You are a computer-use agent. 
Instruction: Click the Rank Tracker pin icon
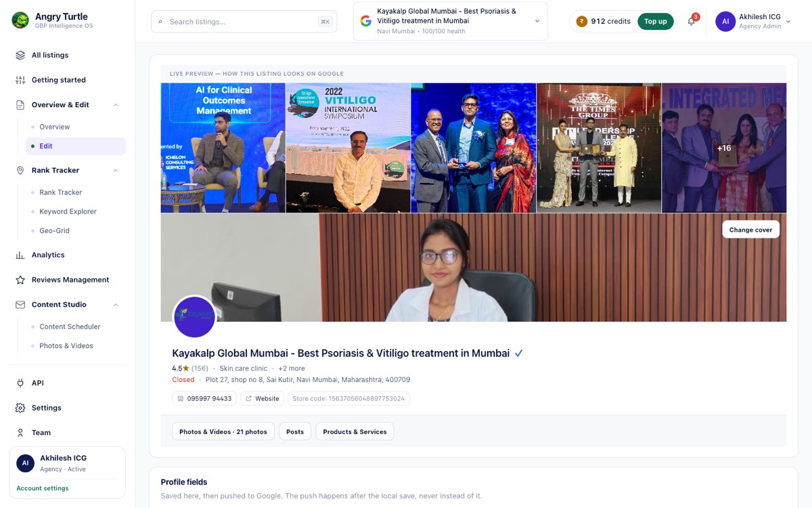(20, 171)
